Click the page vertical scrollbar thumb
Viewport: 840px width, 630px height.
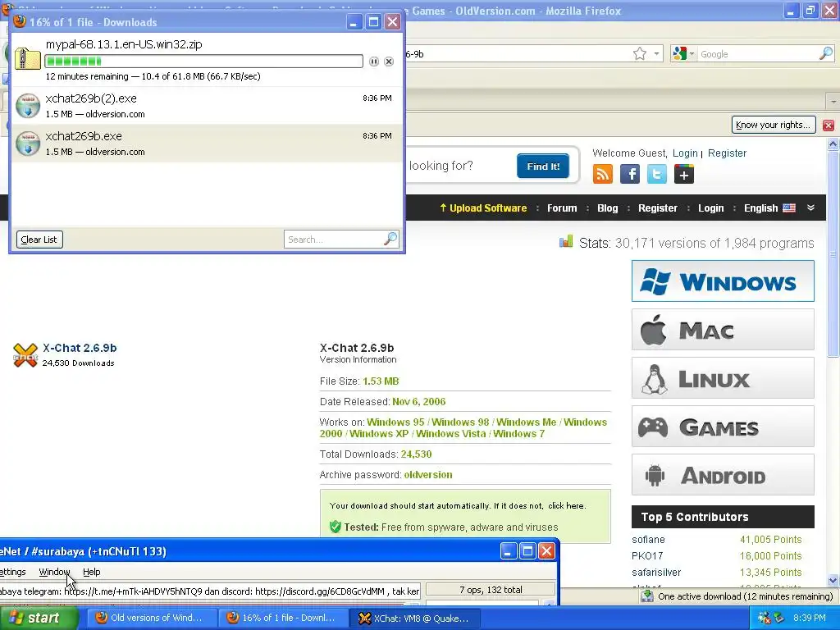(x=833, y=254)
